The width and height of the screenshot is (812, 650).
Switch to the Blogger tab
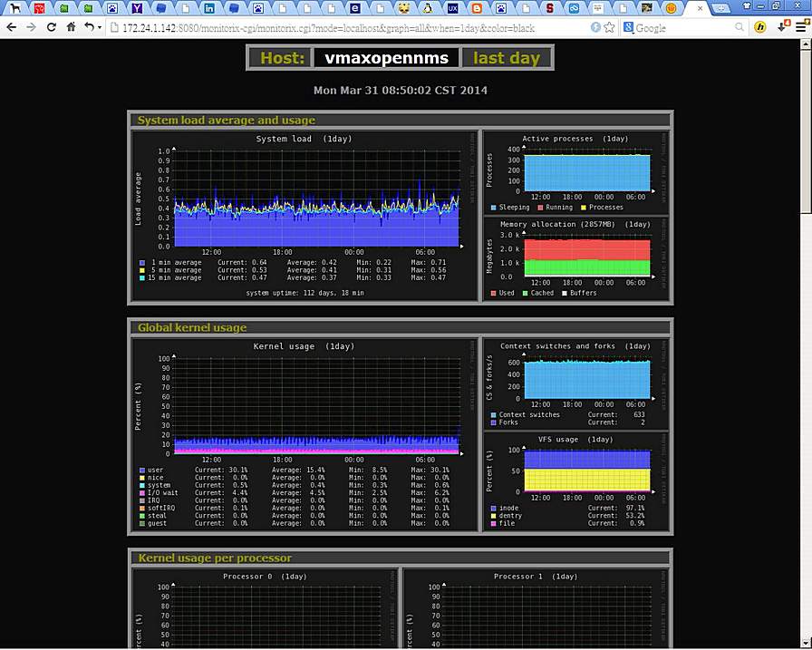(x=477, y=8)
